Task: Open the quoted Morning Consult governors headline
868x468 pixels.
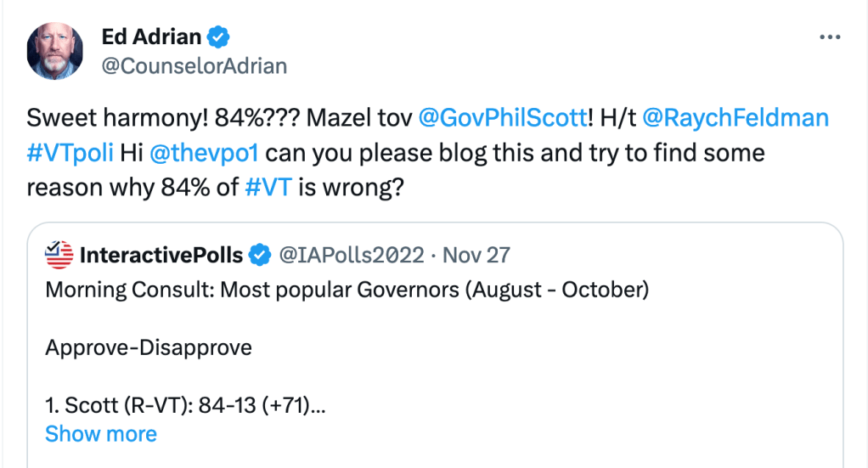Action: [x=347, y=290]
